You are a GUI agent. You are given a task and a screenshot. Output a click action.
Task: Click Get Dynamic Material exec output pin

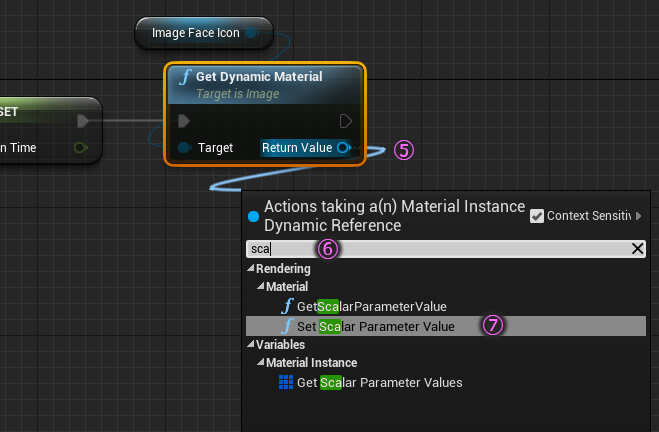tap(346, 121)
